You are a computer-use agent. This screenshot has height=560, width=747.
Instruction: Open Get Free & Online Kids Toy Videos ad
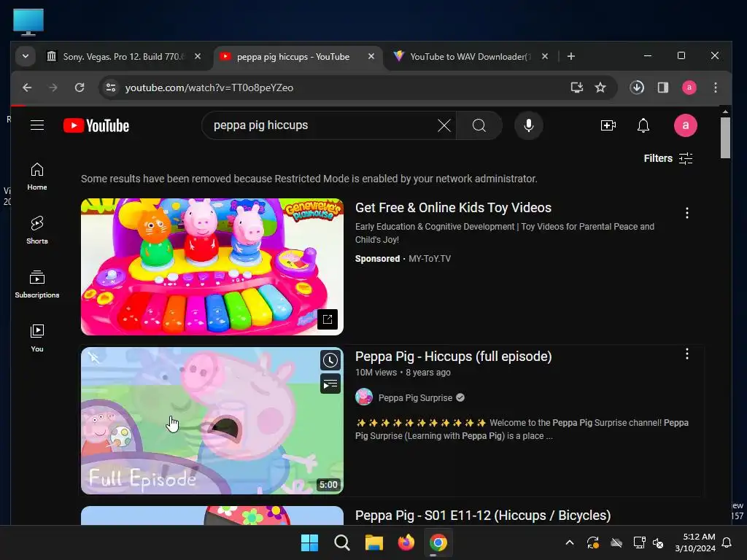click(453, 208)
